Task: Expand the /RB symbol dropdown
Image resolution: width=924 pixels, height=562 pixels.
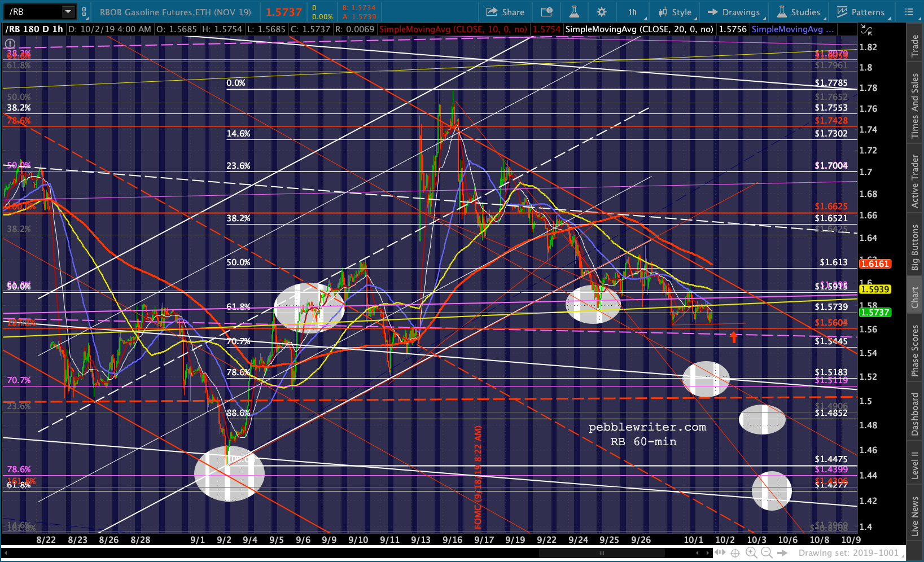Action: click(68, 12)
